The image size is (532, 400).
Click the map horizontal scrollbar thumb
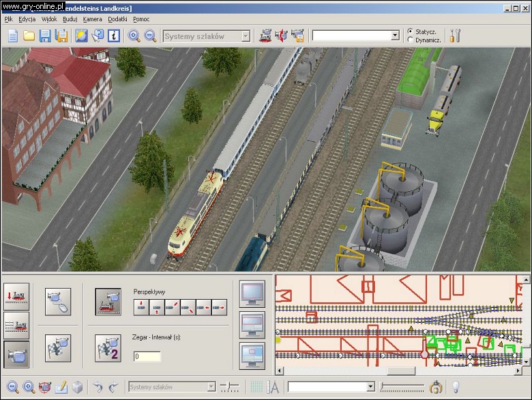tap(401, 371)
